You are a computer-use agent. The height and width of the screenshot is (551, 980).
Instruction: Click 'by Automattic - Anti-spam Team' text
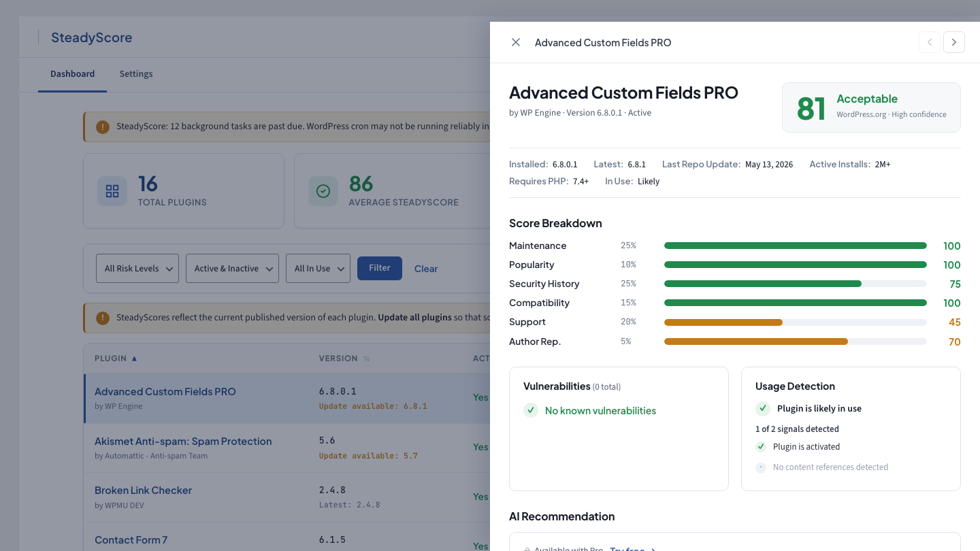[x=151, y=456]
